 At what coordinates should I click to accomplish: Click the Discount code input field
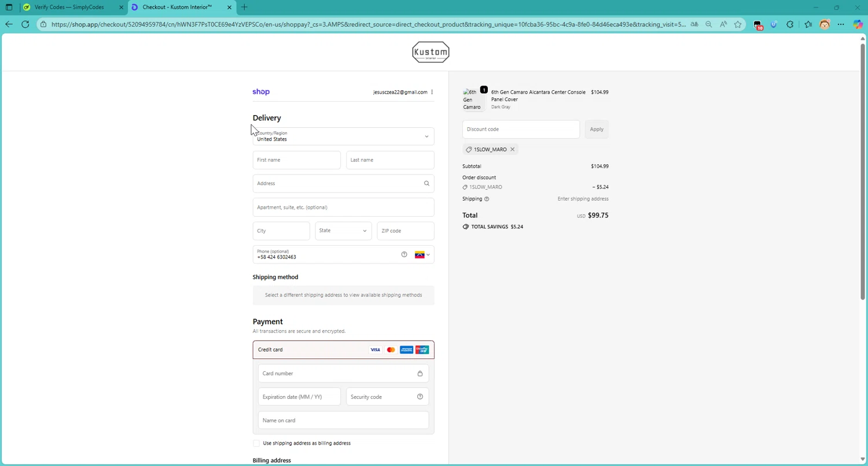[521, 130]
